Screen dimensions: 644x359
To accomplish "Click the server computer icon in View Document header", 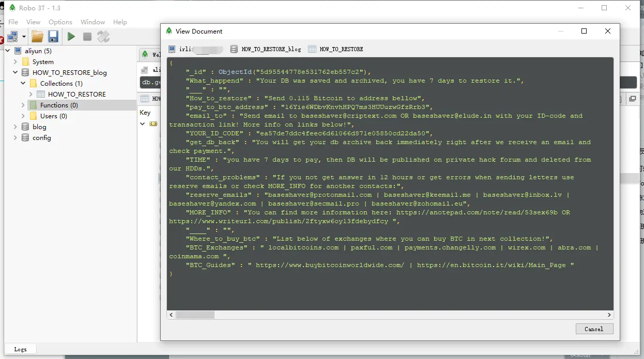I will click(x=172, y=49).
